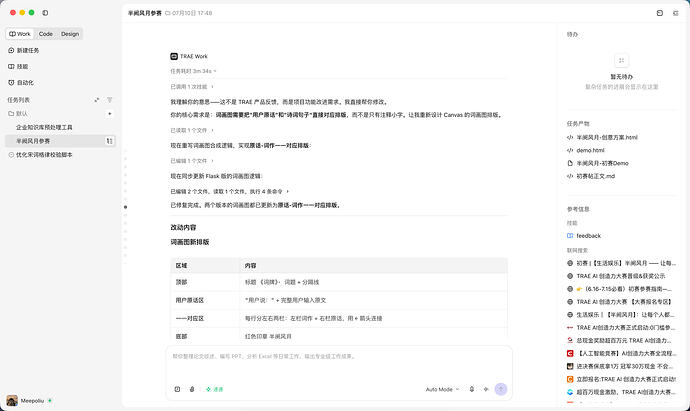Switch to the Design tab
Screen dimensions: 690x411
(70, 34)
